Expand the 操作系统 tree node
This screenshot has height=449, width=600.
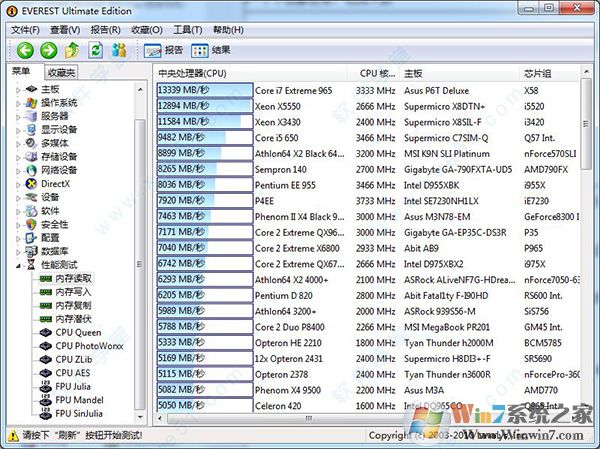[x=18, y=102]
